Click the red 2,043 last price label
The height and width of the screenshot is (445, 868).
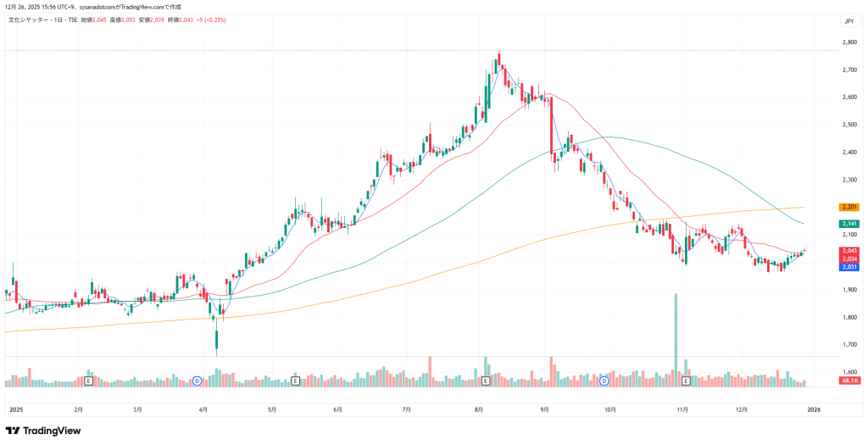pos(849,251)
